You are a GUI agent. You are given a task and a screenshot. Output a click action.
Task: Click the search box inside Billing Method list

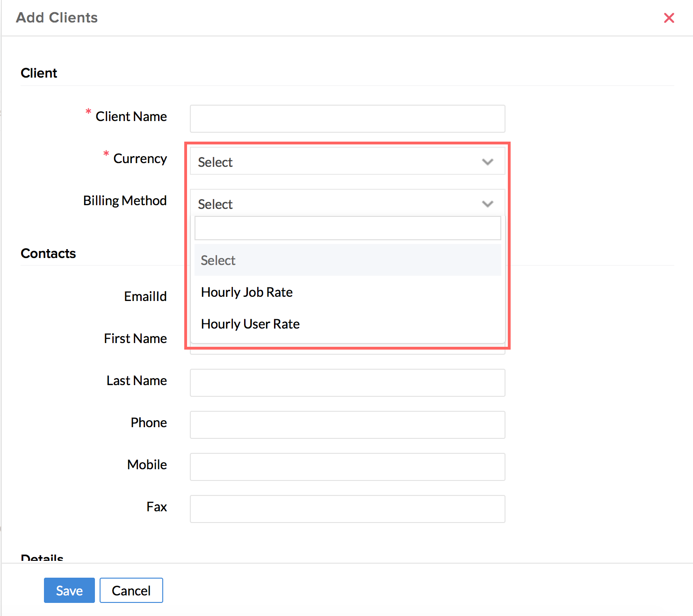(x=347, y=228)
